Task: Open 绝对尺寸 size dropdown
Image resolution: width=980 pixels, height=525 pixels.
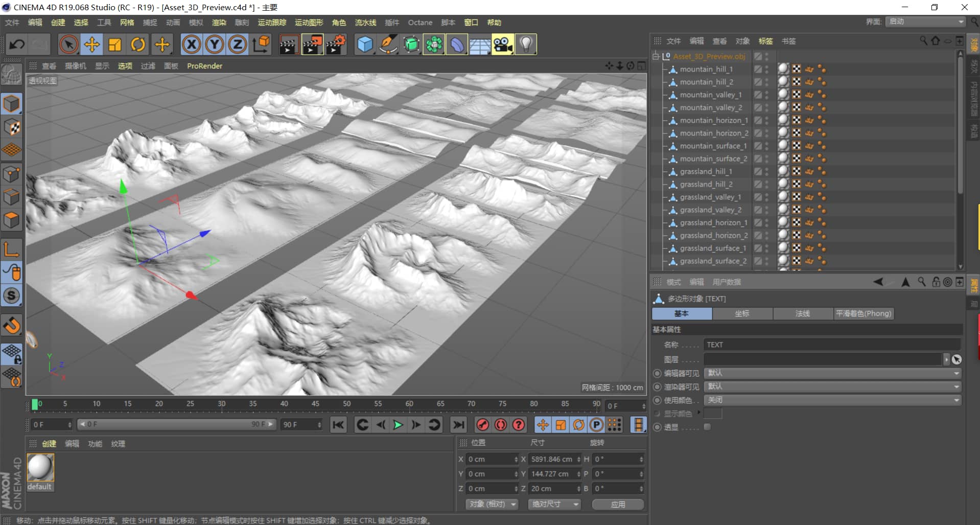Action: pos(554,504)
